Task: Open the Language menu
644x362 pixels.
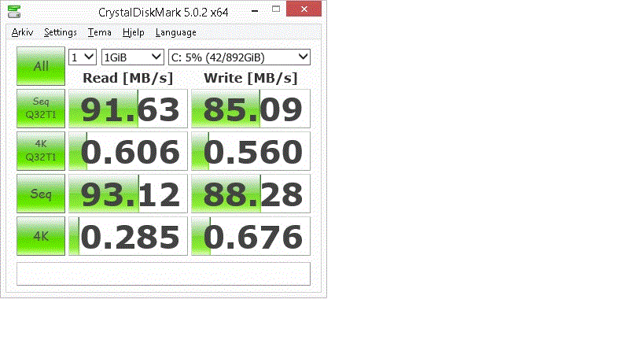Action: [x=176, y=32]
